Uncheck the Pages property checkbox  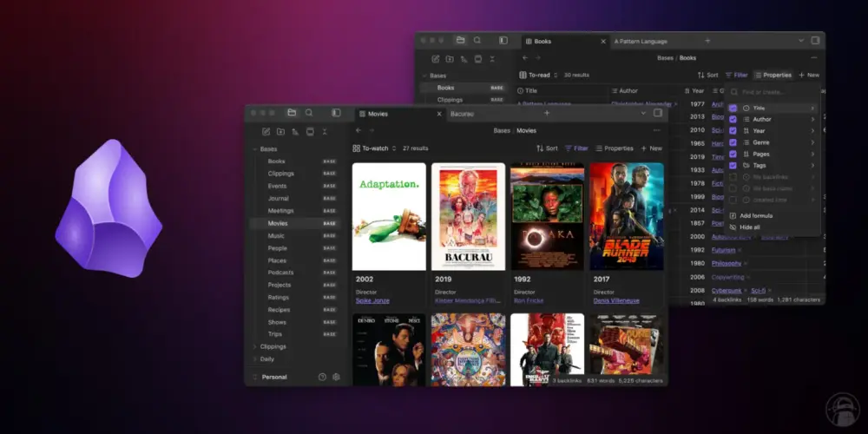[x=733, y=154]
